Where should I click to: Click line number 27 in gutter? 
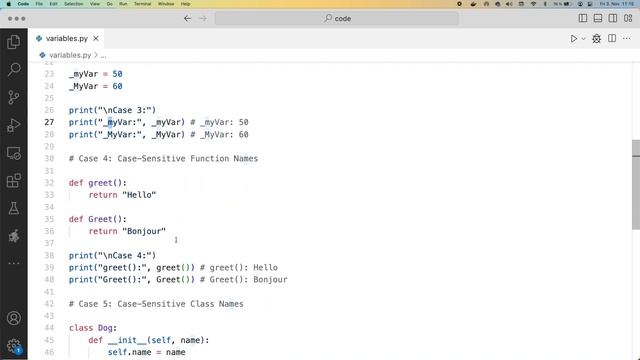49,122
